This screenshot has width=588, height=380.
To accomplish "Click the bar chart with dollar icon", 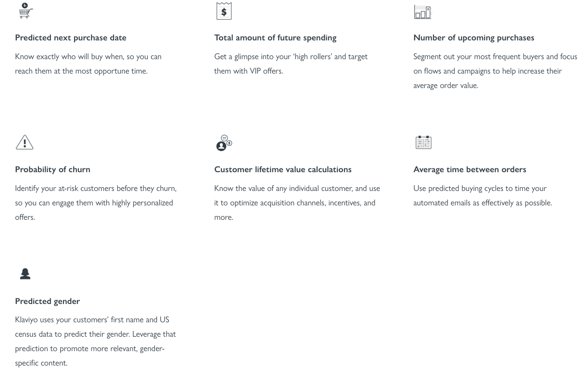I will pos(423,12).
